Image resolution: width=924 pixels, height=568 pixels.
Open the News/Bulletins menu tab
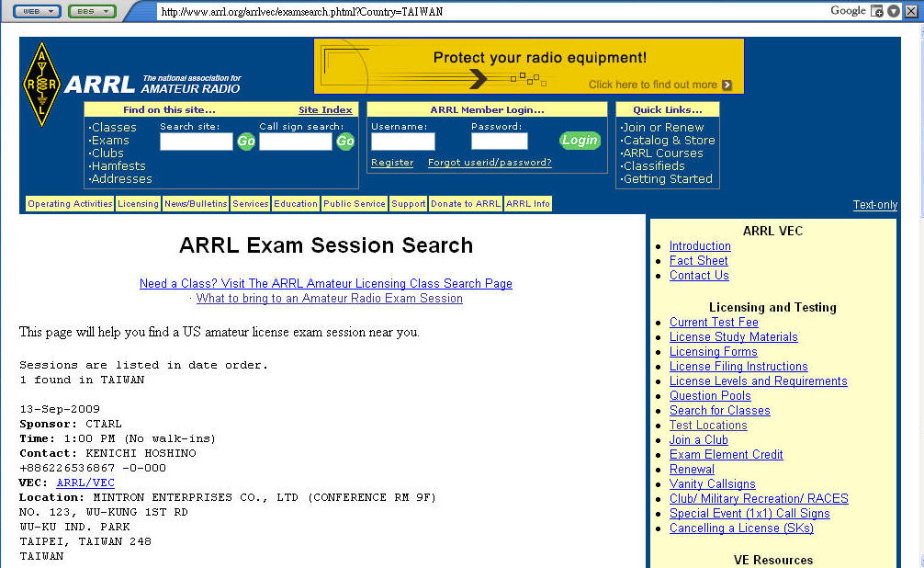(x=196, y=203)
